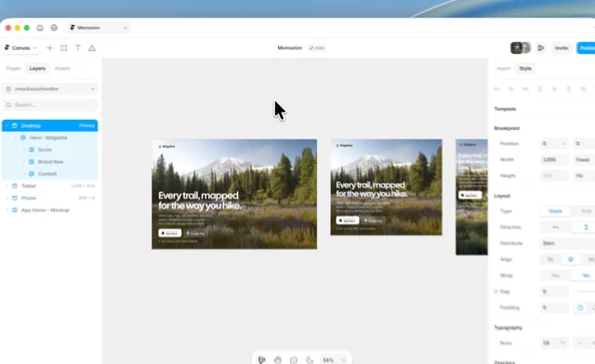The image size is (595, 364).
Task: Select the App Home - Mockup layer
Action: [49, 210]
